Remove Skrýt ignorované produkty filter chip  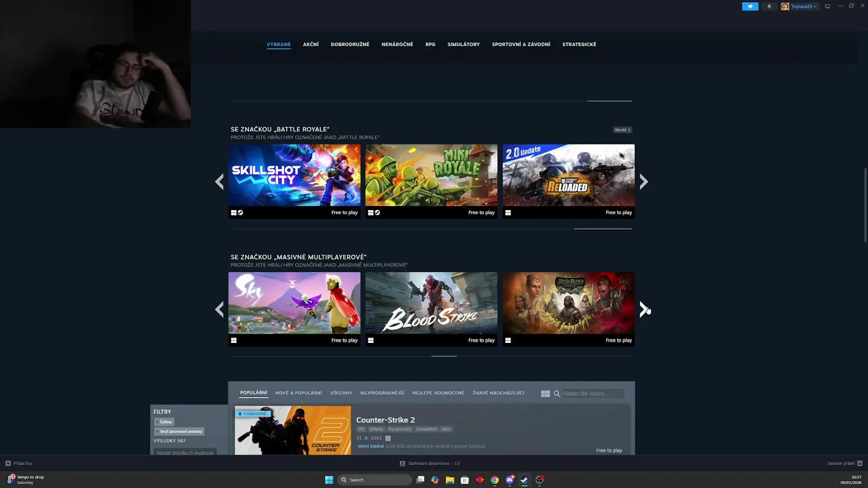tap(179, 431)
